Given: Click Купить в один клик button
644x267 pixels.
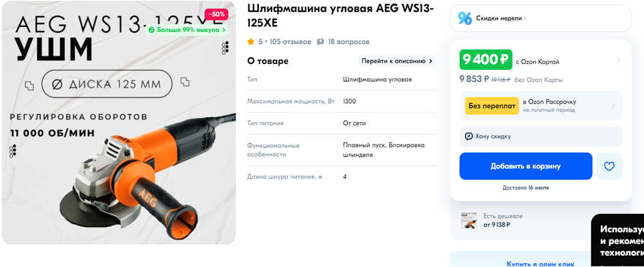Looking at the screenshot, I should [540, 264].
